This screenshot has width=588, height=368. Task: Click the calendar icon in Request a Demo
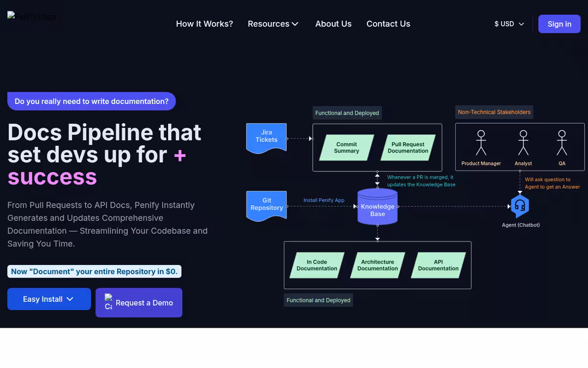tap(108, 302)
